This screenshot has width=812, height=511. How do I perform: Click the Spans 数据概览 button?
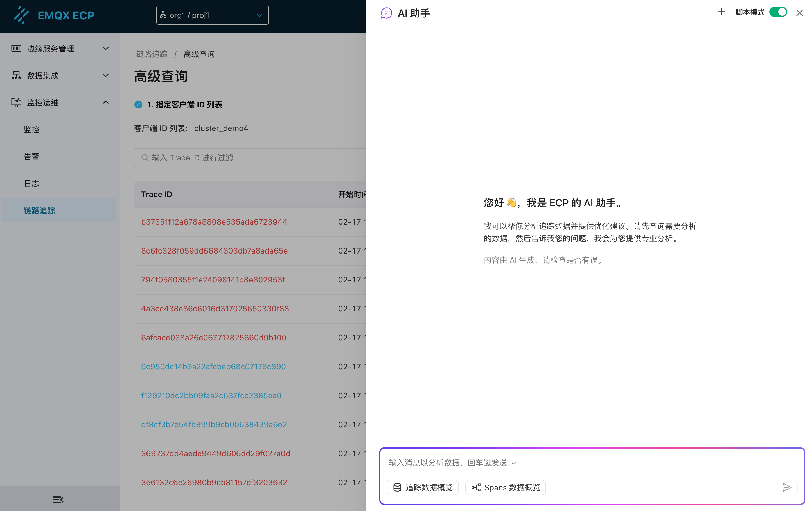(505, 487)
